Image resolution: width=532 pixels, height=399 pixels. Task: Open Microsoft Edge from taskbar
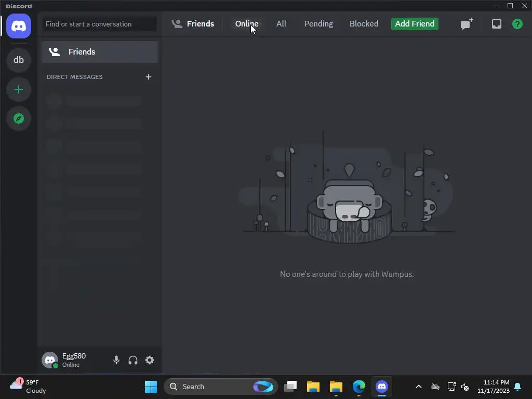click(358, 387)
